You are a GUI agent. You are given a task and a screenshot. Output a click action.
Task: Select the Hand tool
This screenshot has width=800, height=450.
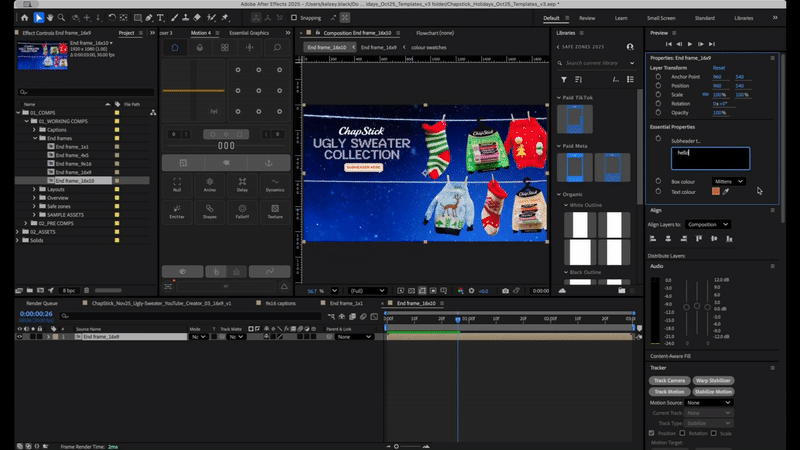[x=50, y=18]
